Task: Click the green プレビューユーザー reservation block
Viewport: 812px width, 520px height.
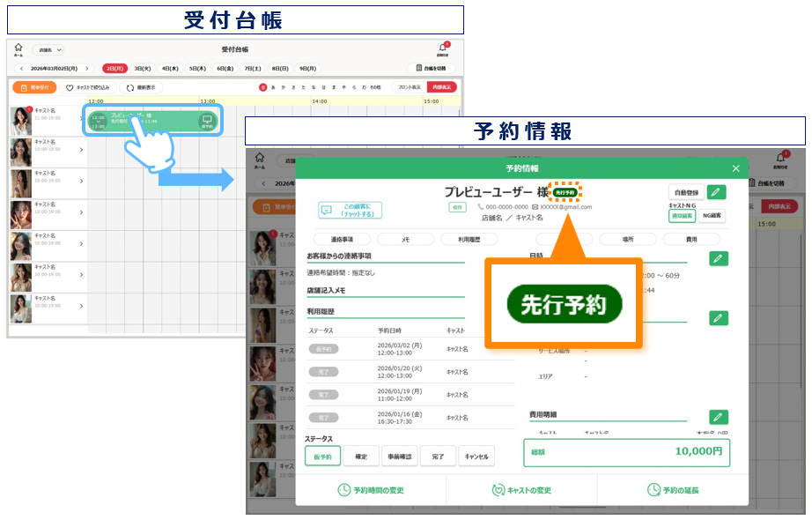Action: [151, 121]
